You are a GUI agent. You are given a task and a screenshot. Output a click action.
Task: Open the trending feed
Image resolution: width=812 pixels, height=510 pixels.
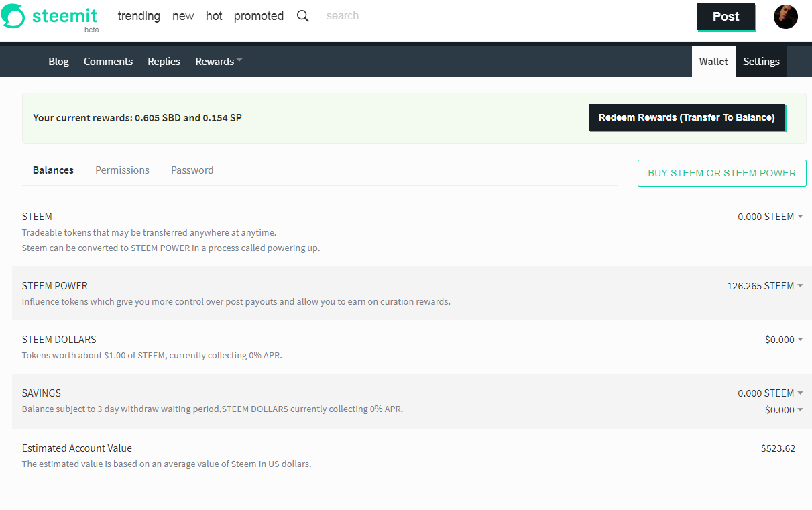139,16
